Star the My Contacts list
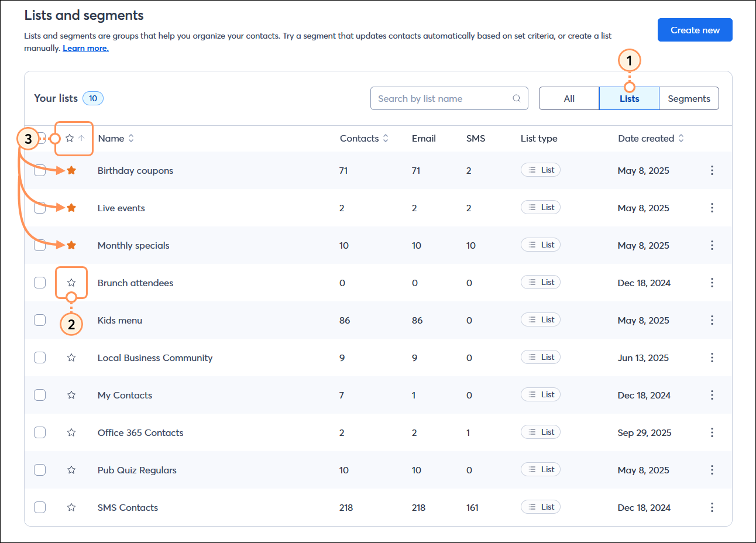 click(71, 395)
